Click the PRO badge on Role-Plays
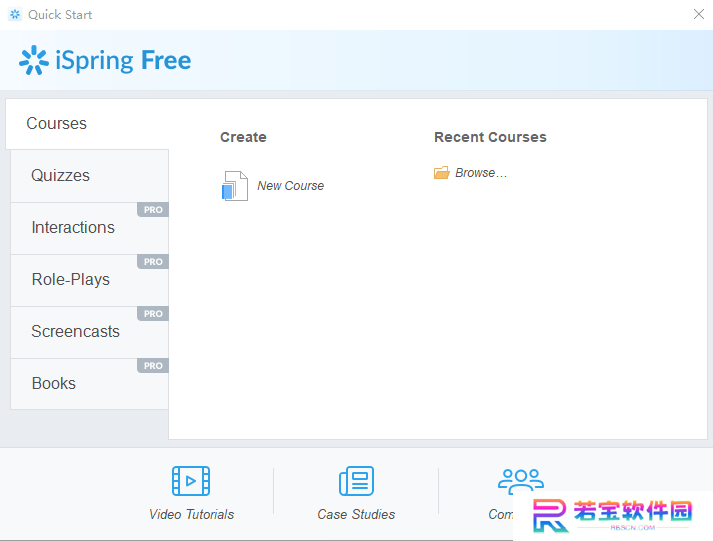 [153, 262]
